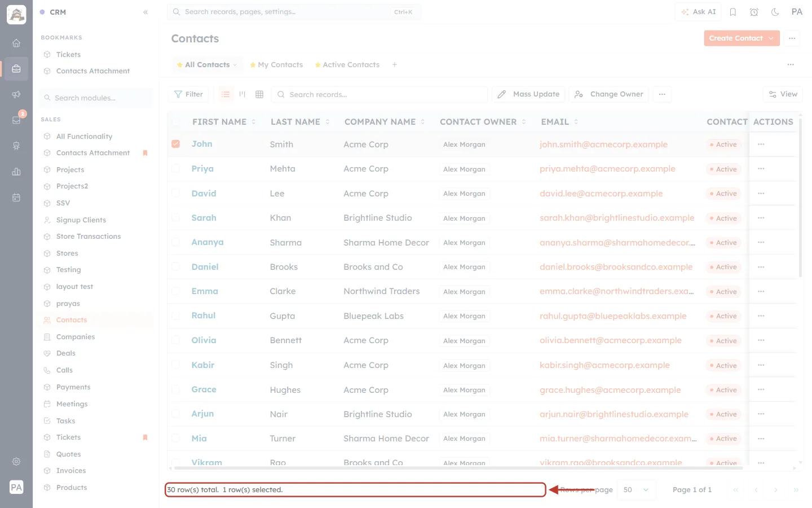The height and width of the screenshot is (508, 812).
Task: Sort by the Company Name column arrows
Action: (x=423, y=122)
